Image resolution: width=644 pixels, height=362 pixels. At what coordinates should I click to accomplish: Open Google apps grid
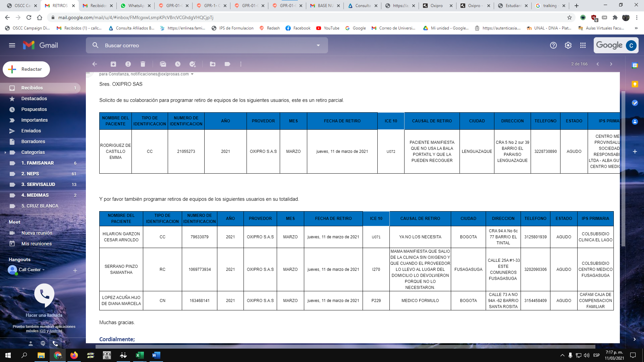pos(583,45)
